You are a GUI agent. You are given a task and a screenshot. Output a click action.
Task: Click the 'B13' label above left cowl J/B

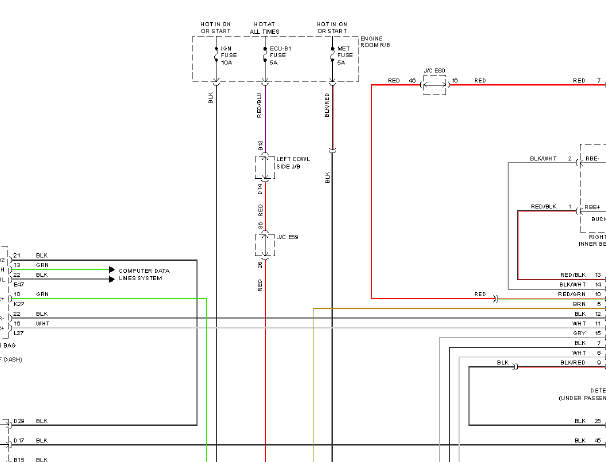pos(260,146)
